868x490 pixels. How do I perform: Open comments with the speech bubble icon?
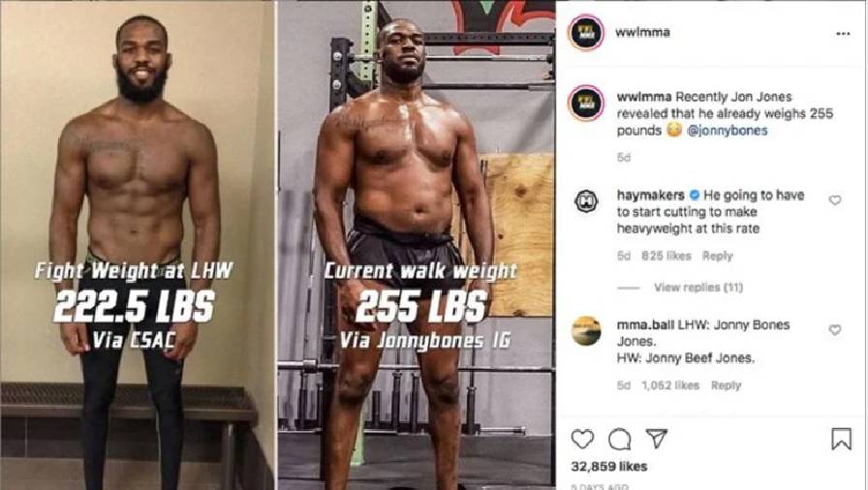point(619,440)
